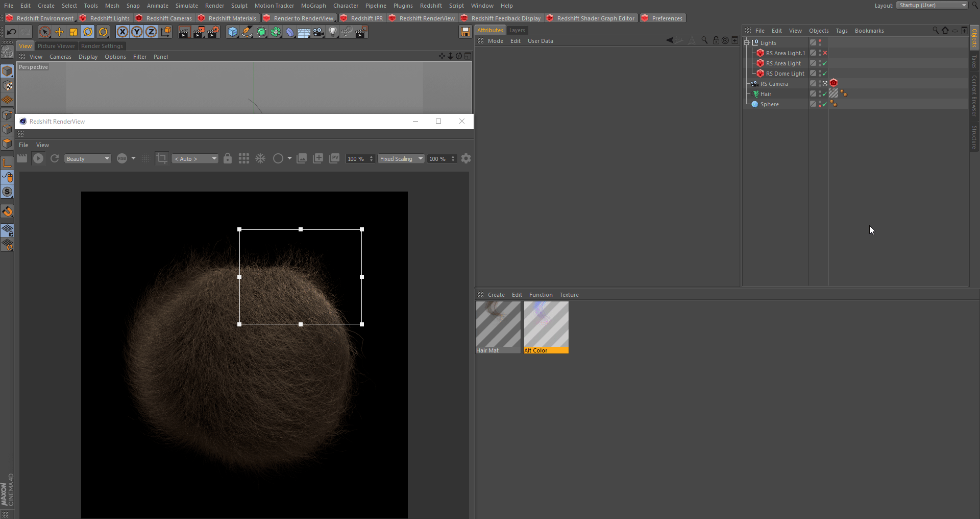This screenshot has width=980, height=519.
Task: Add a light with the lightbulb icon
Action: 333,32
